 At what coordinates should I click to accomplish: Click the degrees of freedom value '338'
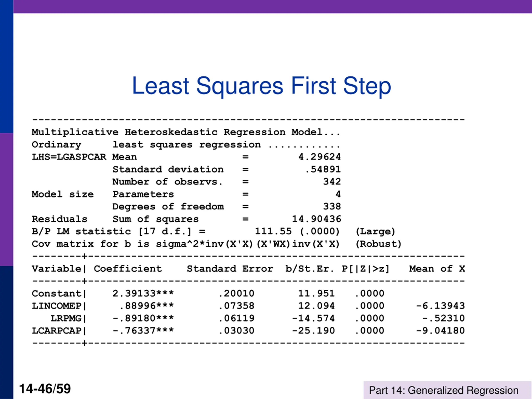click(332, 207)
